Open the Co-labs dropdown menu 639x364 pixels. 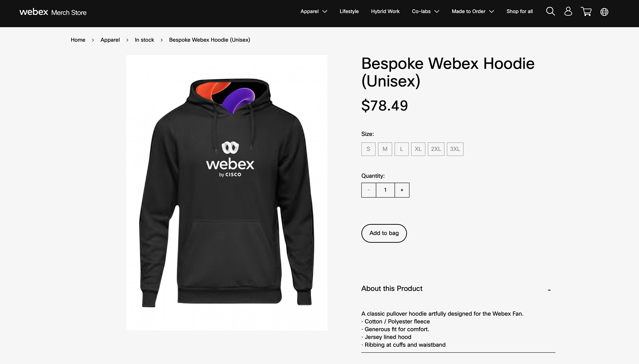click(x=425, y=12)
